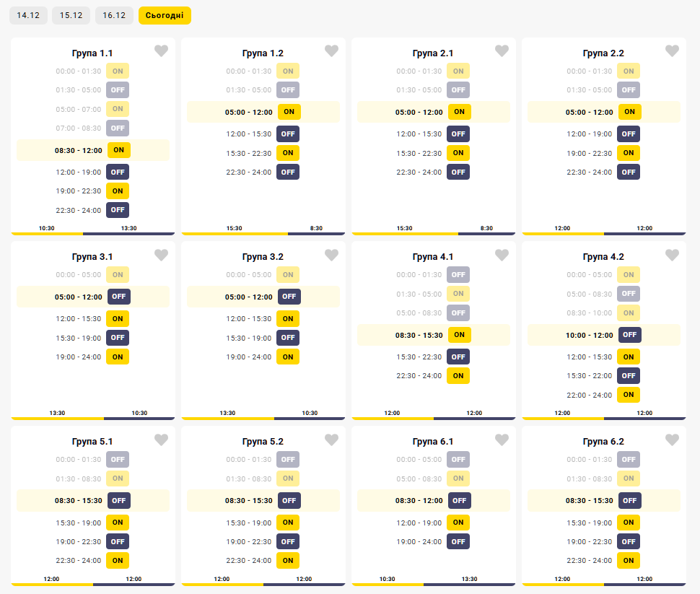This screenshot has width=700, height=594.
Task: Click the heart icon on Група 1.2
Action: pyautogui.click(x=331, y=51)
